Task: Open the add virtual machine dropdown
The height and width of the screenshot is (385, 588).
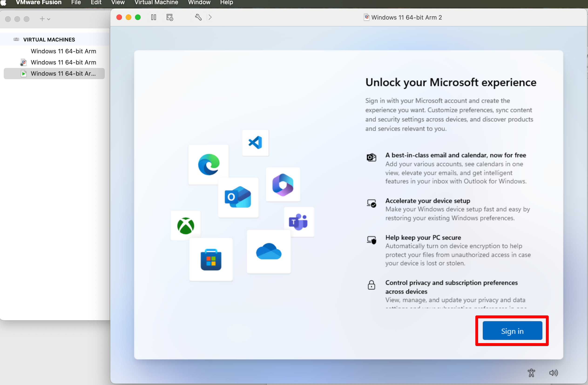Action: 45,19
